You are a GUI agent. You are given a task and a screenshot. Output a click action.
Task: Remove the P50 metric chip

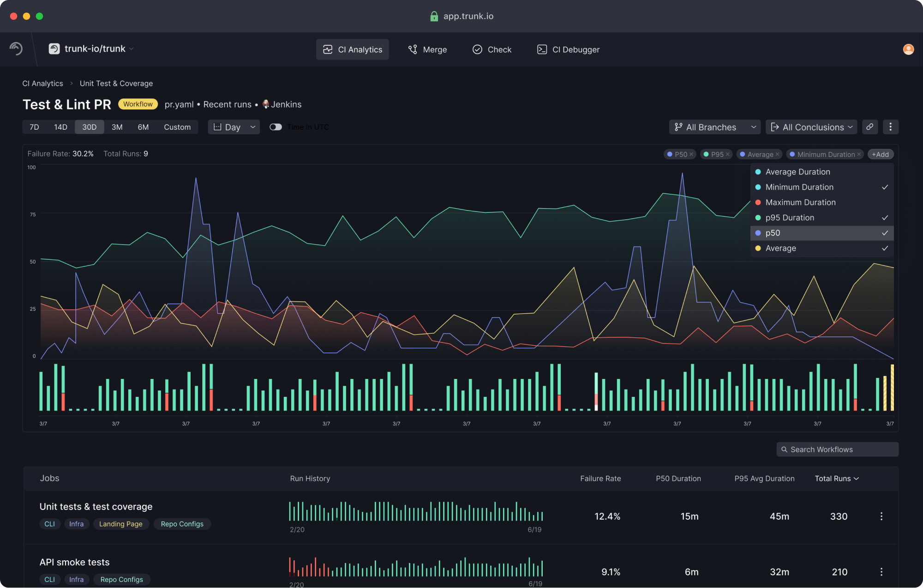691,155
